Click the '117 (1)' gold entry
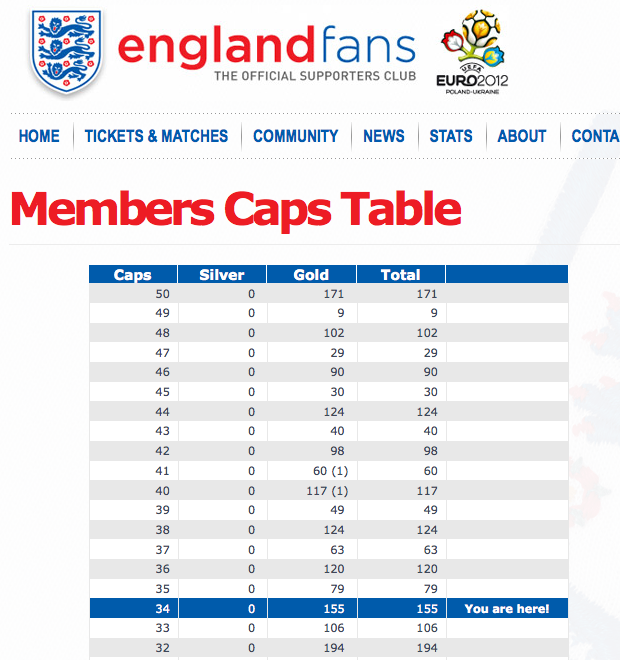 point(327,491)
